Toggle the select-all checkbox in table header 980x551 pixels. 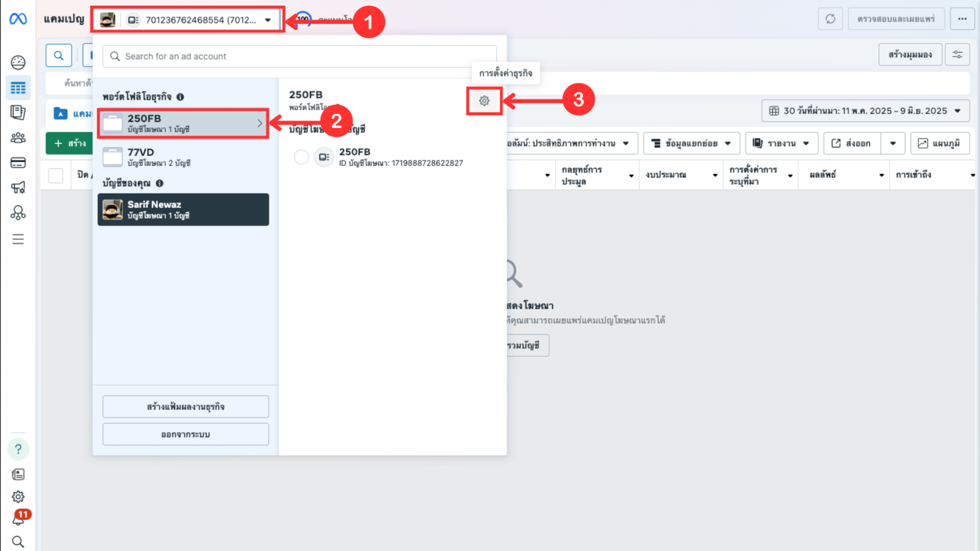(x=56, y=176)
